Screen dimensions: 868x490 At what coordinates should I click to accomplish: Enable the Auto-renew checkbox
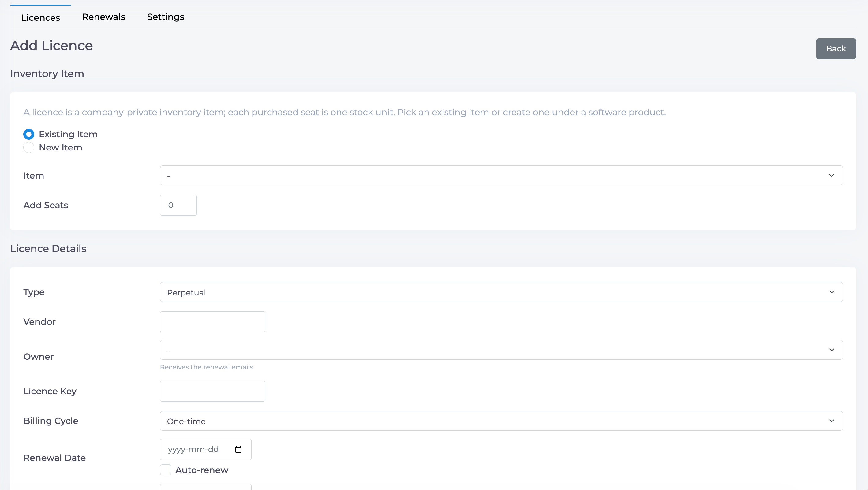166,470
